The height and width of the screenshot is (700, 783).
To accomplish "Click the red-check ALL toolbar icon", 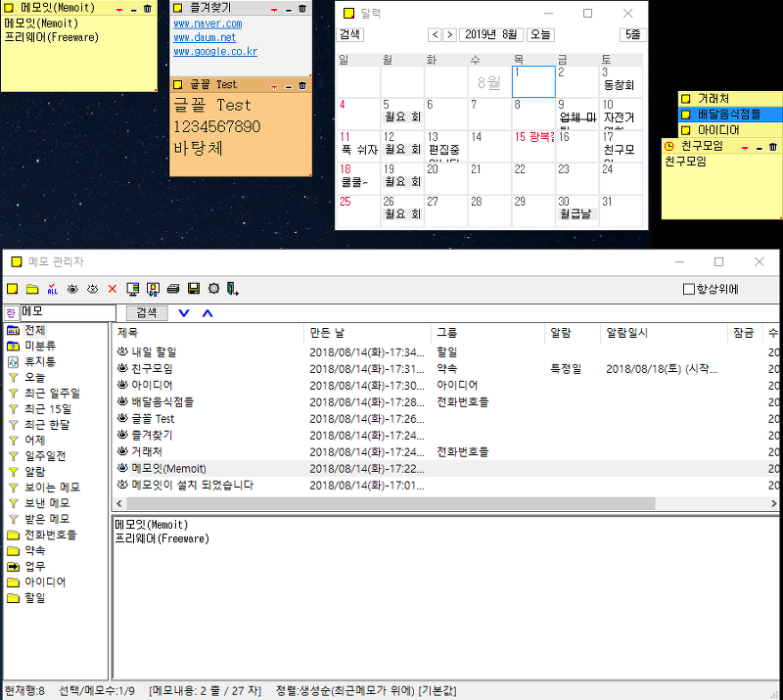I will tap(53, 289).
